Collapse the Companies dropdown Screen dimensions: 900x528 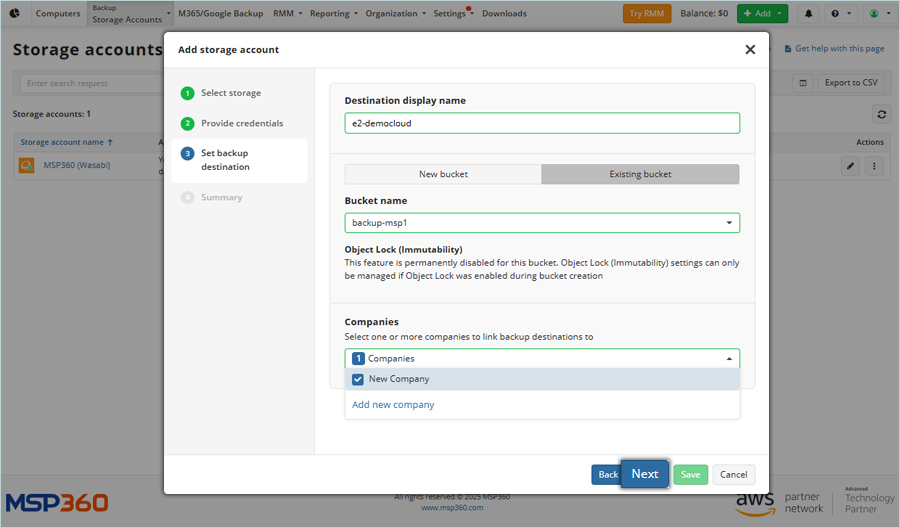click(x=728, y=358)
